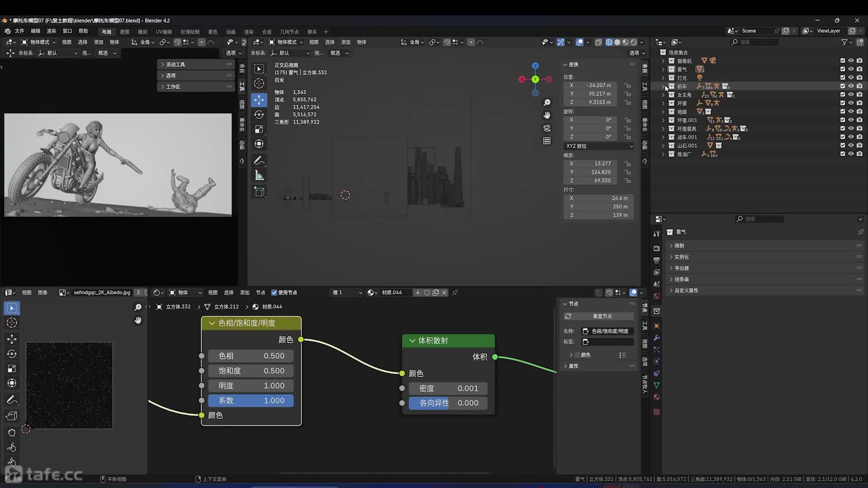Screen dimensions: 868x488
Task: Expand the 实例化 panel
Action: tap(764, 257)
